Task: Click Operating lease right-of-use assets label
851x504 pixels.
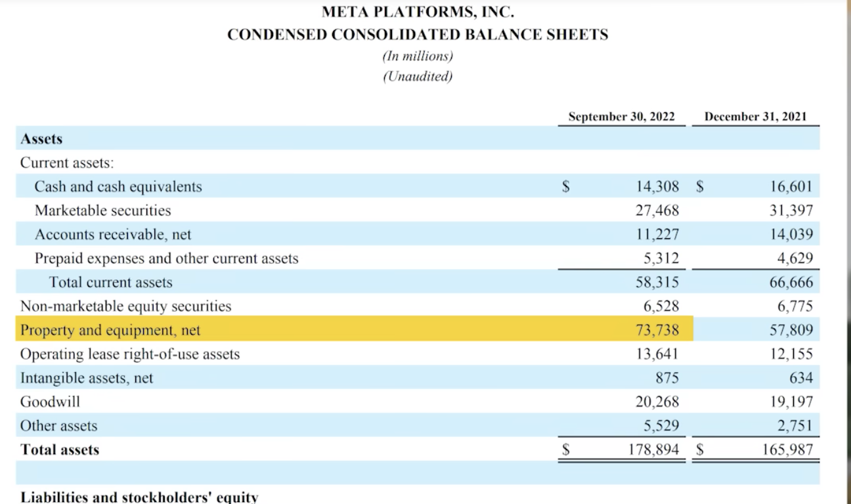Action: click(130, 354)
